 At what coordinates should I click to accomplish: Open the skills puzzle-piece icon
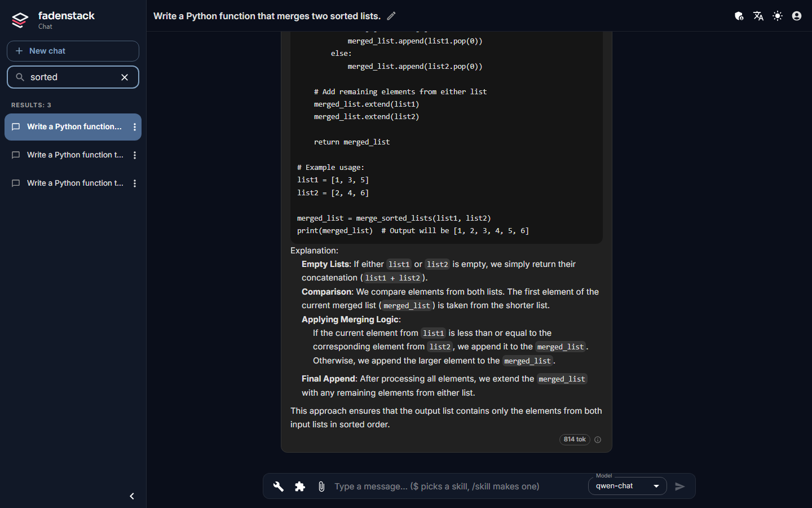tap(300, 487)
